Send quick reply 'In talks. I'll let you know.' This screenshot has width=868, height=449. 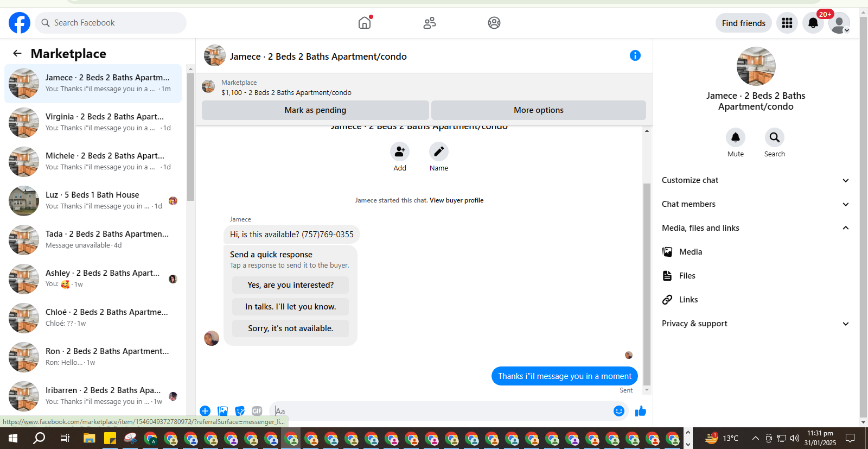291,307
